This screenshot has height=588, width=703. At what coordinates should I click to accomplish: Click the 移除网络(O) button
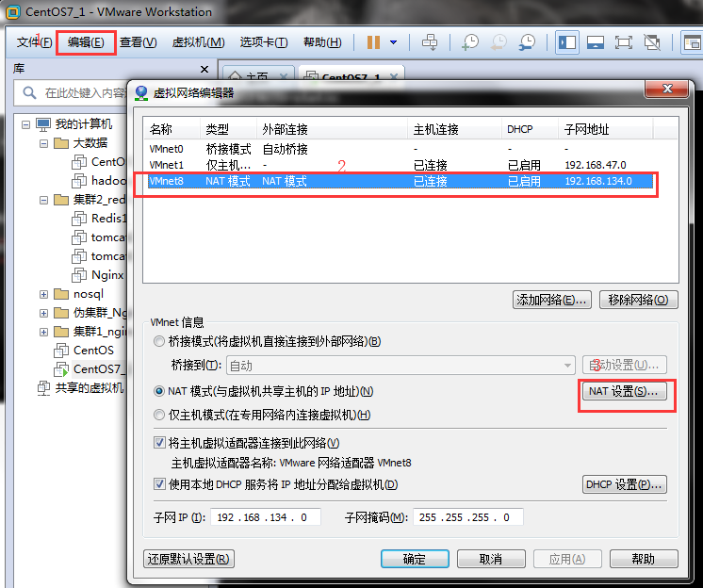pyautogui.click(x=638, y=300)
